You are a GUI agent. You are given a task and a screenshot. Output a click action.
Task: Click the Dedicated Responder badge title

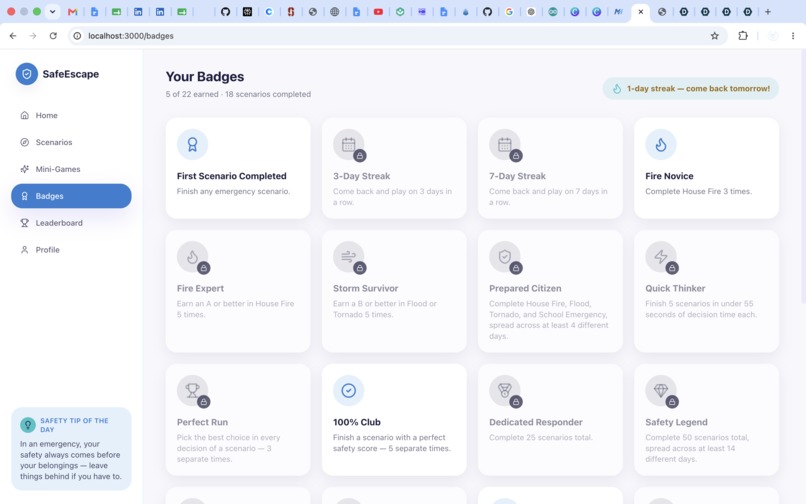(536, 422)
